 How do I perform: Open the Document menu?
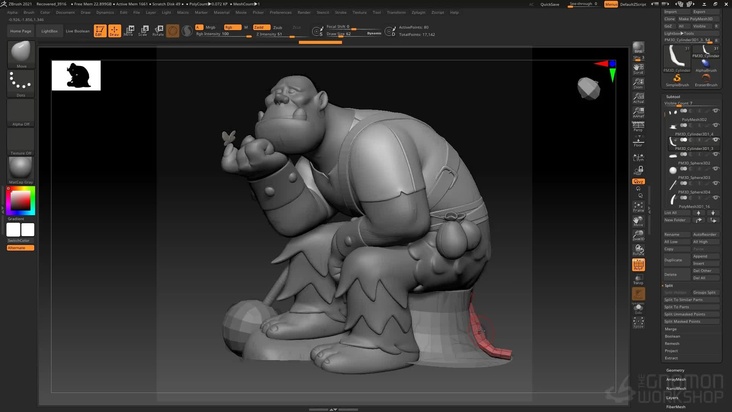(x=65, y=13)
